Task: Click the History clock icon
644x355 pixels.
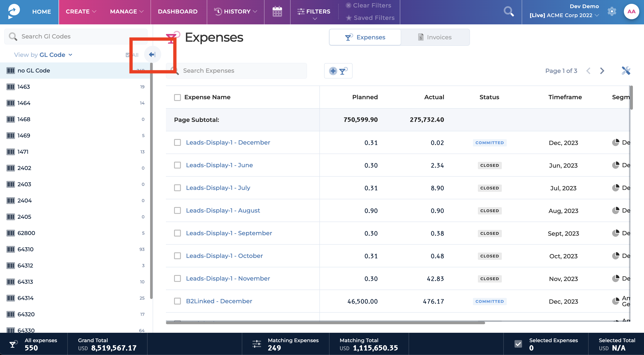Action: point(218,11)
